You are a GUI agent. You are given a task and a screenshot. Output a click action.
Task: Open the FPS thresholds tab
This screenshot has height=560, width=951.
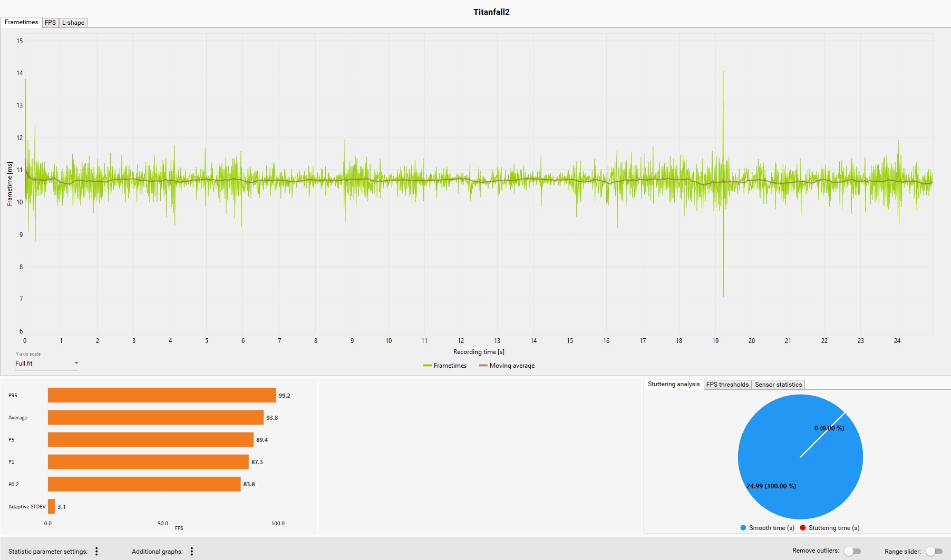point(727,385)
